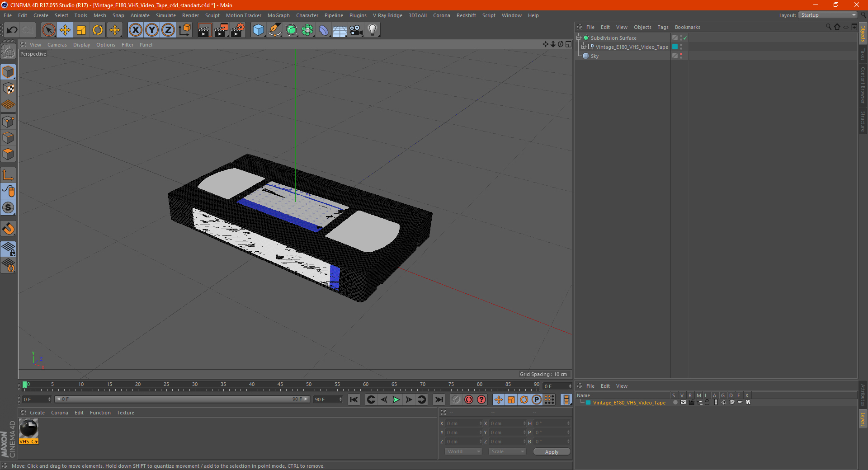Click Render View clapperboard icon
This screenshot has height=470, width=868.
coord(204,30)
